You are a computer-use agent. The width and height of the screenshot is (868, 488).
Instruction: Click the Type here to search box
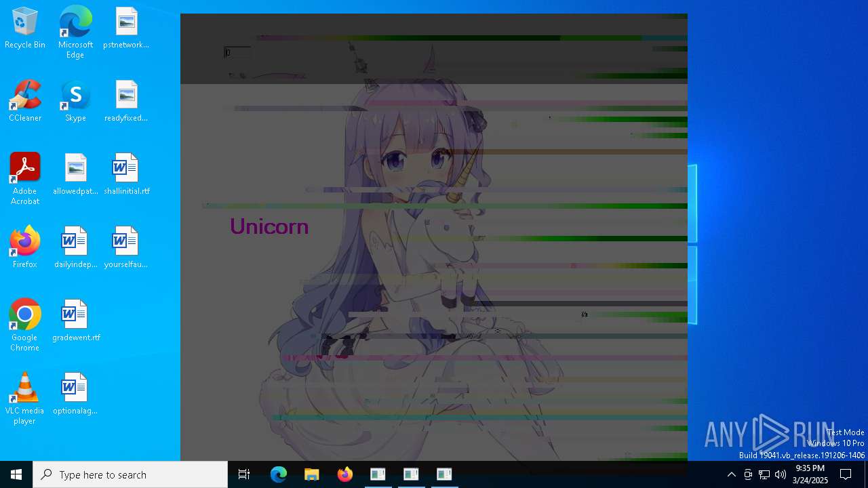pos(130,474)
